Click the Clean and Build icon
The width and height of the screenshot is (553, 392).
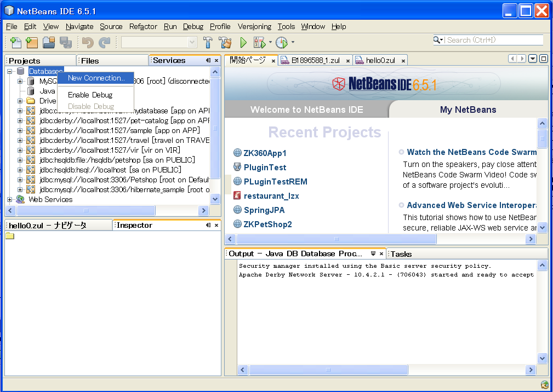(225, 42)
